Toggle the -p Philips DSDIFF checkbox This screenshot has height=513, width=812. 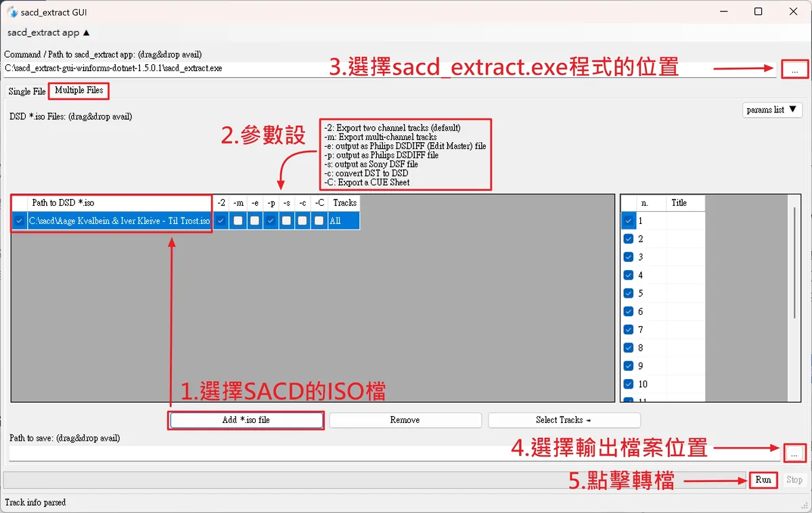point(271,221)
